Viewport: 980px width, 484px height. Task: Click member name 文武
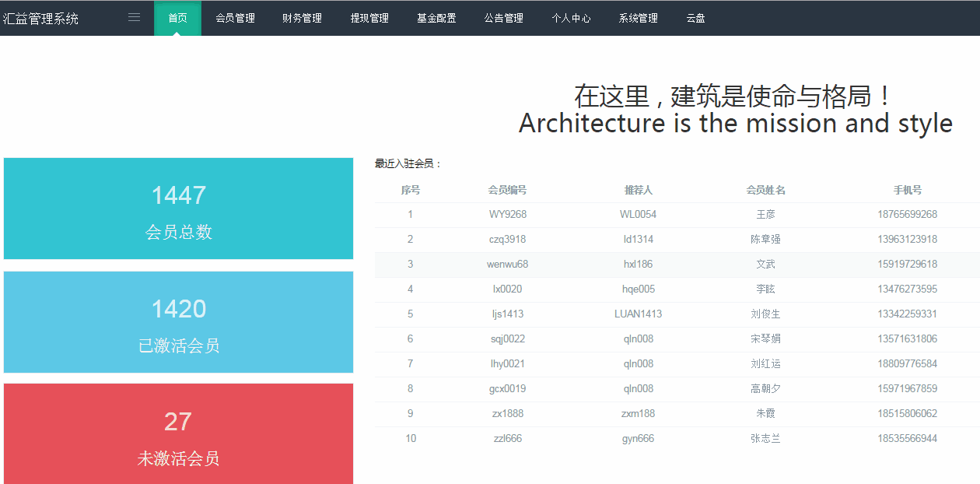[766, 265]
